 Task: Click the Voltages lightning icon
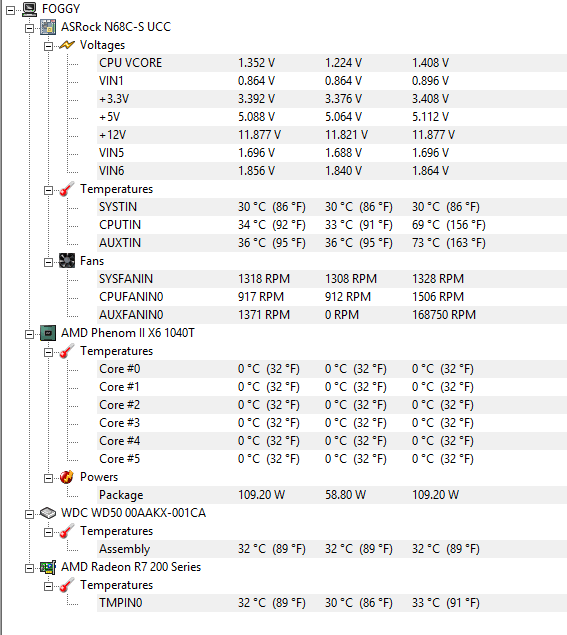tap(67, 45)
